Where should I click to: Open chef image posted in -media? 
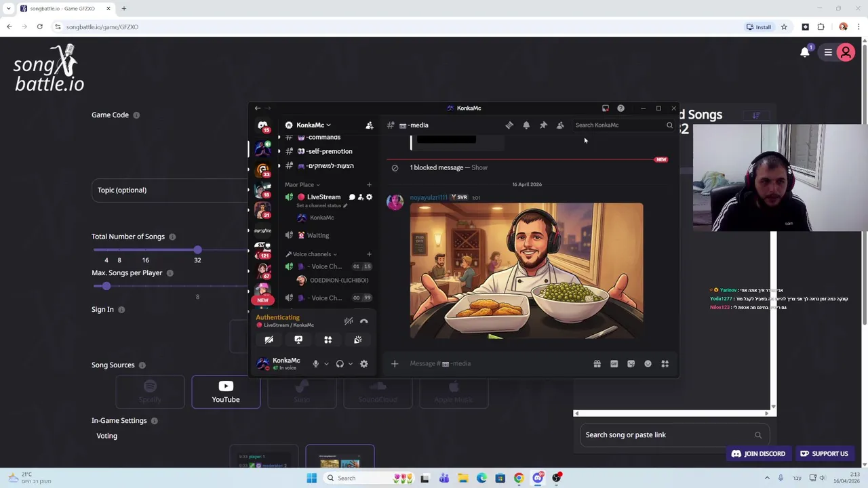pyautogui.click(x=526, y=270)
